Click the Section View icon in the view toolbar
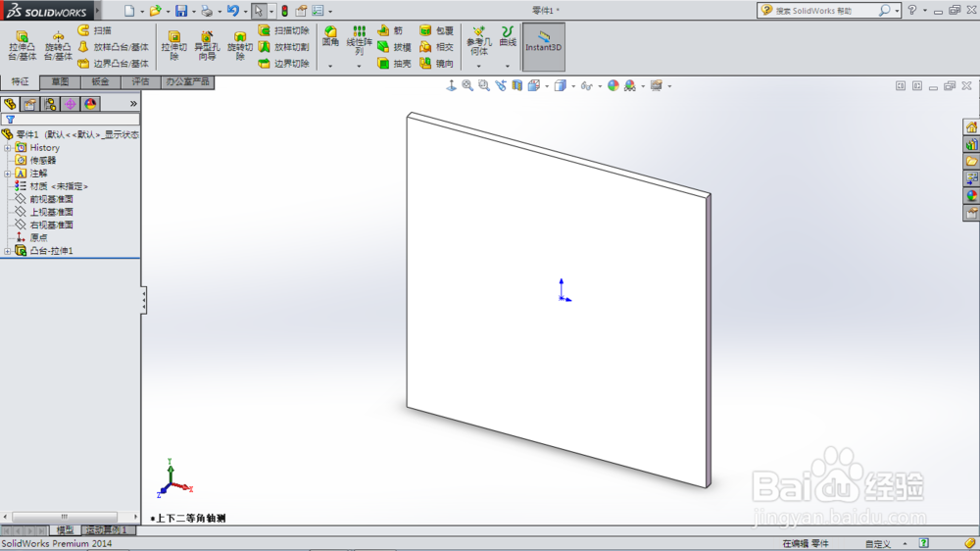 (516, 85)
